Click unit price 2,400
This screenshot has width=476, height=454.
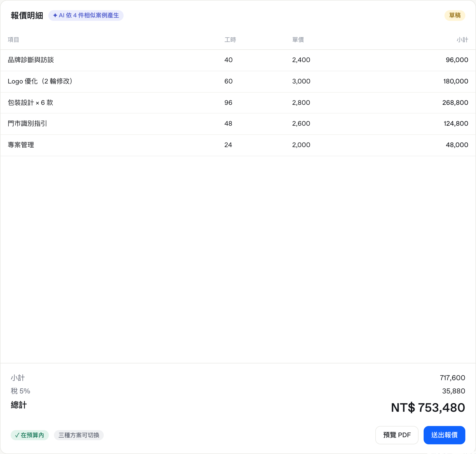301,60
